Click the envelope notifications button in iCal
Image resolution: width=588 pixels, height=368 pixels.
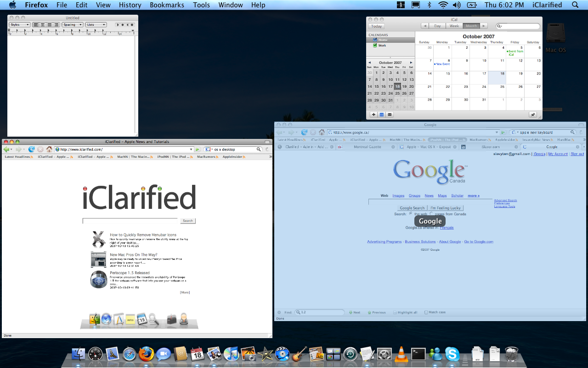(390, 115)
